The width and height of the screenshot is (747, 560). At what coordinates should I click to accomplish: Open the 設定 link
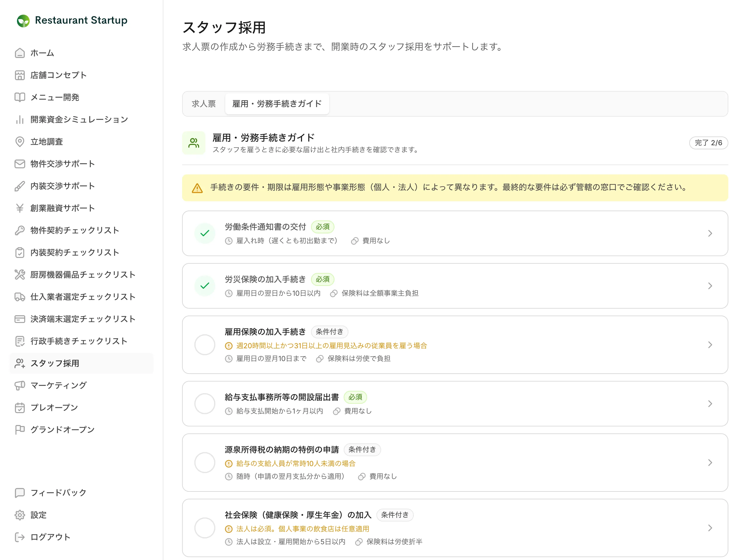(x=81, y=515)
